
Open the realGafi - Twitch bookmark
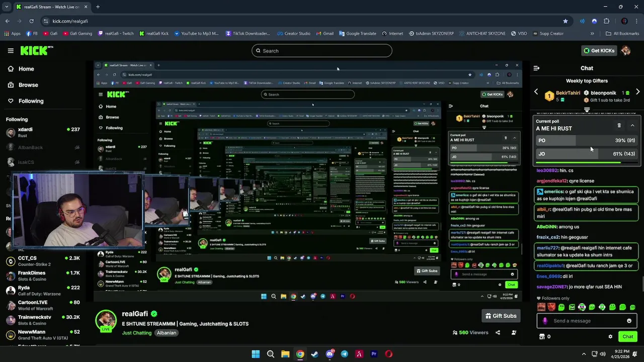pyautogui.click(x=116, y=34)
